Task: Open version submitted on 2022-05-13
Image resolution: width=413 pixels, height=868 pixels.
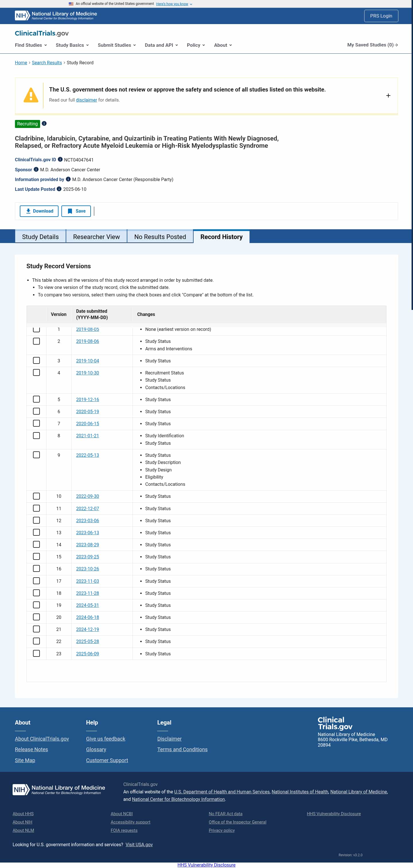Action: [87, 455]
